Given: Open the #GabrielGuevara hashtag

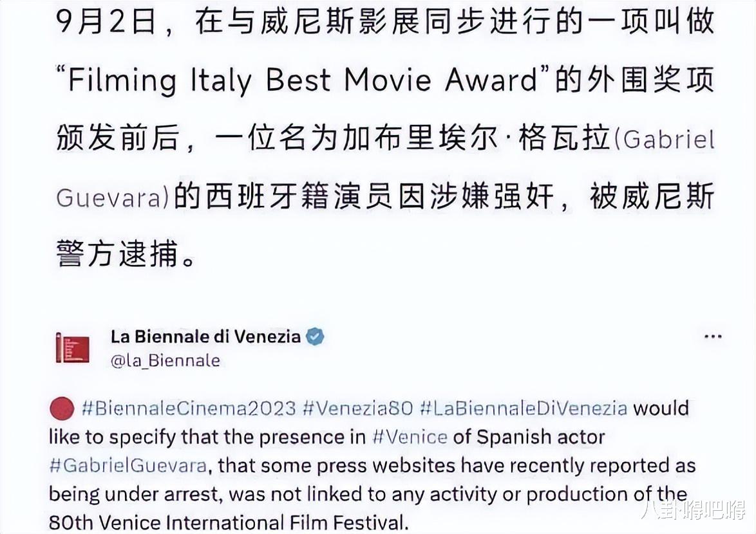Looking at the screenshot, I should tap(128, 466).
